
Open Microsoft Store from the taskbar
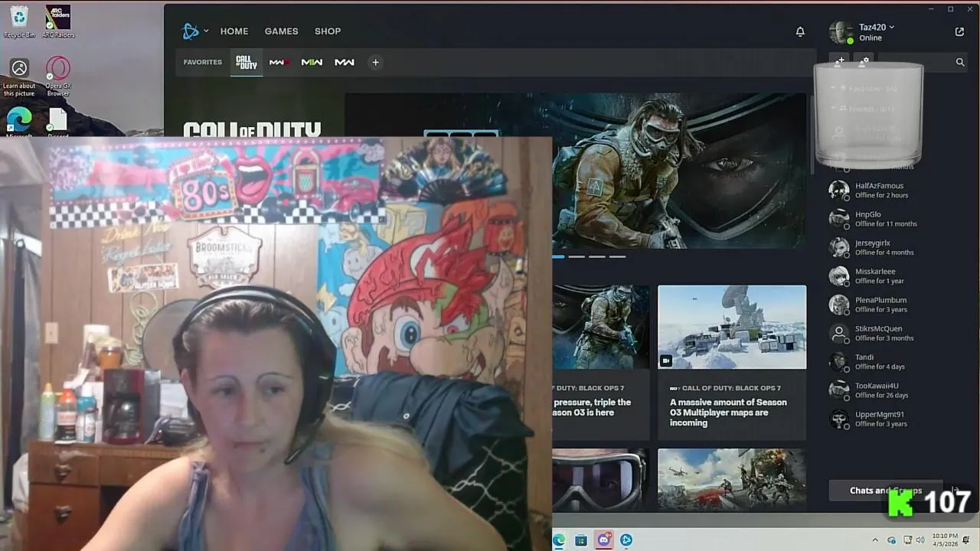581,540
